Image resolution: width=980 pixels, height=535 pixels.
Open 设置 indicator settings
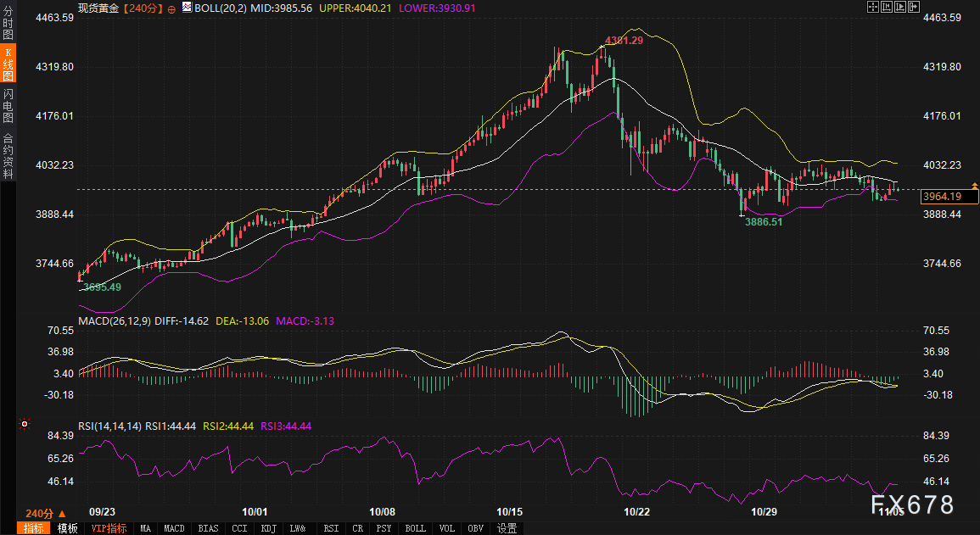507,528
